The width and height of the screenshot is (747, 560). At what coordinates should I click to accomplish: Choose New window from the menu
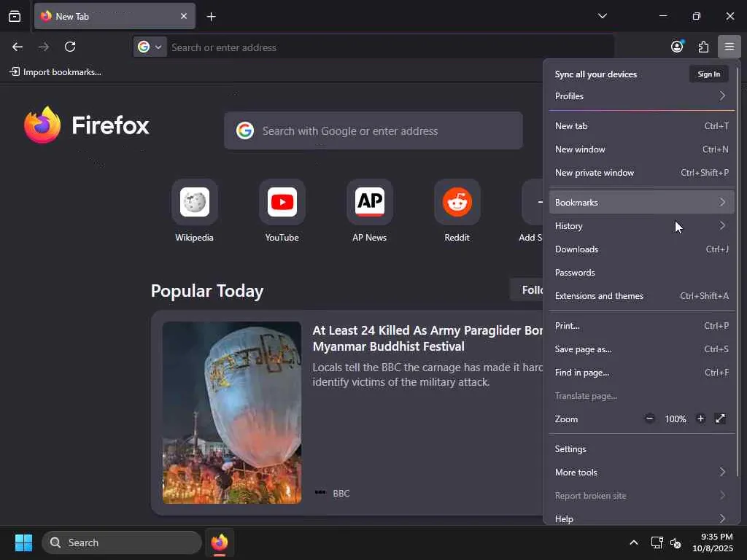(x=641, y=149)
